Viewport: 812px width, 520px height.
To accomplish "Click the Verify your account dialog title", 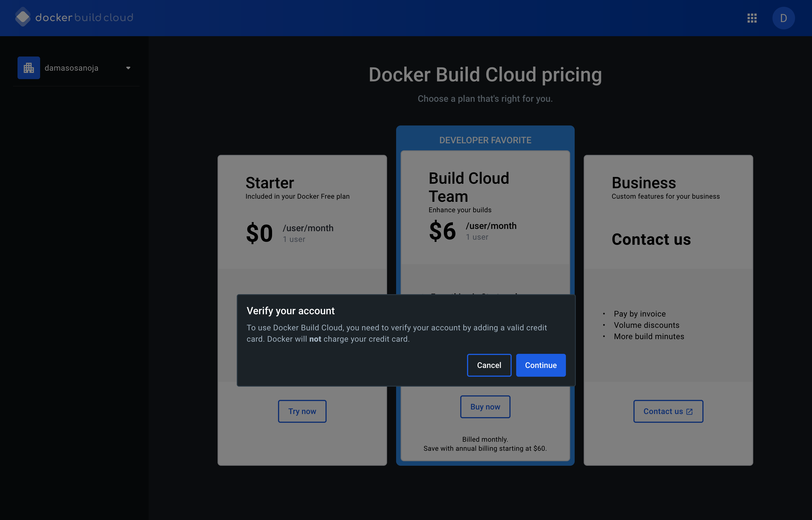I will coord(290,311).
